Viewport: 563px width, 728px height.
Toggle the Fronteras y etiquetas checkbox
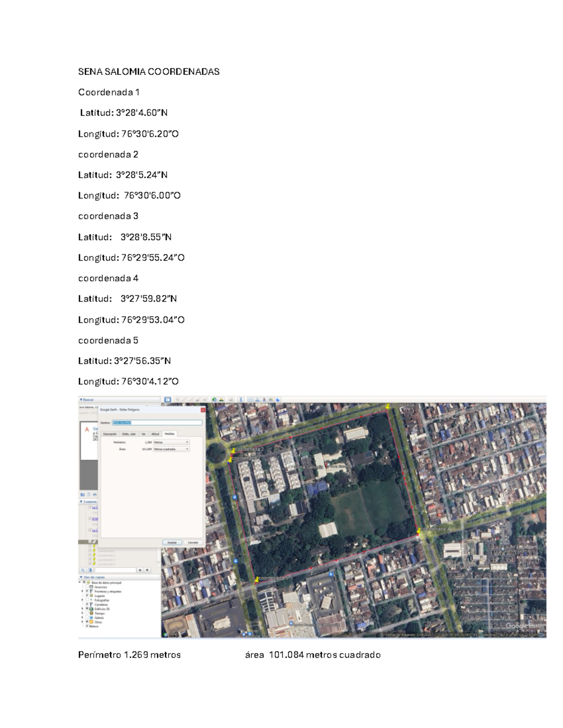pyautogui.click(x=87, y=591)
